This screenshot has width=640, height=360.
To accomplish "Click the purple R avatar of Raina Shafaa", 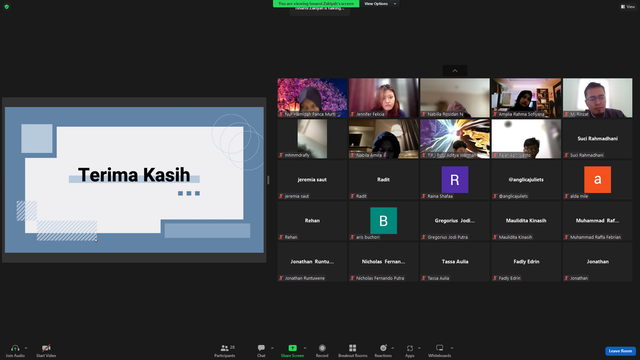I will [x=455, y=180].
